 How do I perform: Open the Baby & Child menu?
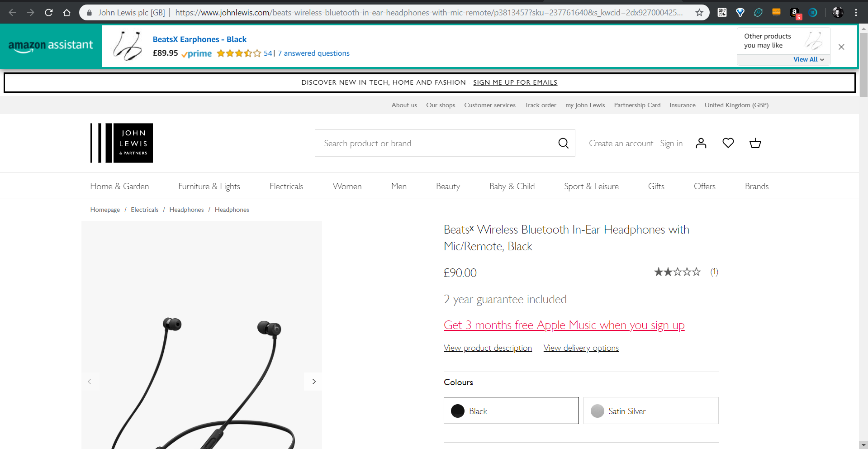pyautogui.click(x=512, y=186)
